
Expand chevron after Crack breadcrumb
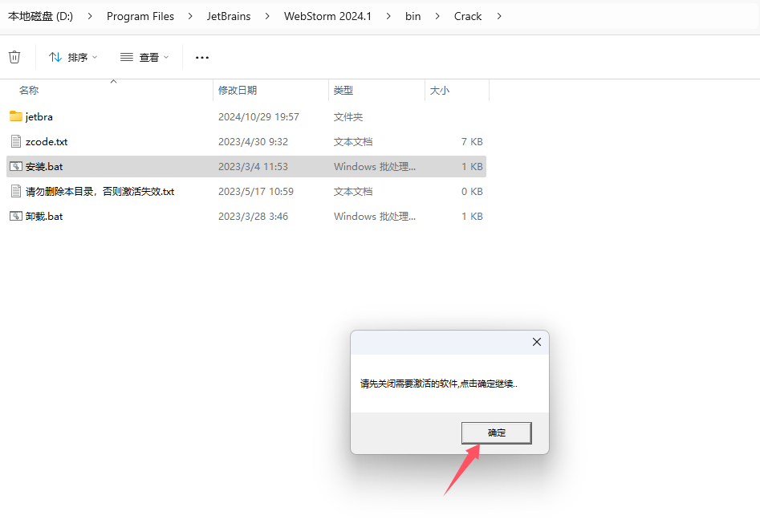pos(498,17)
